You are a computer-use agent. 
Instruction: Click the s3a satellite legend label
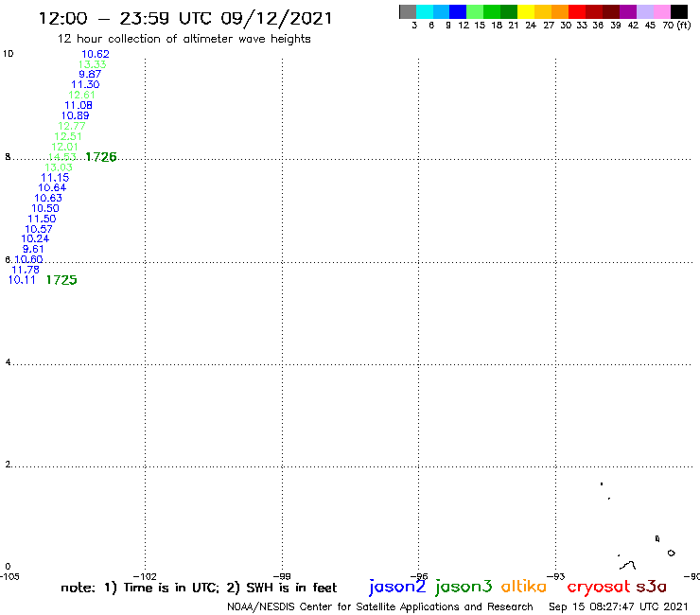(652, 587)
